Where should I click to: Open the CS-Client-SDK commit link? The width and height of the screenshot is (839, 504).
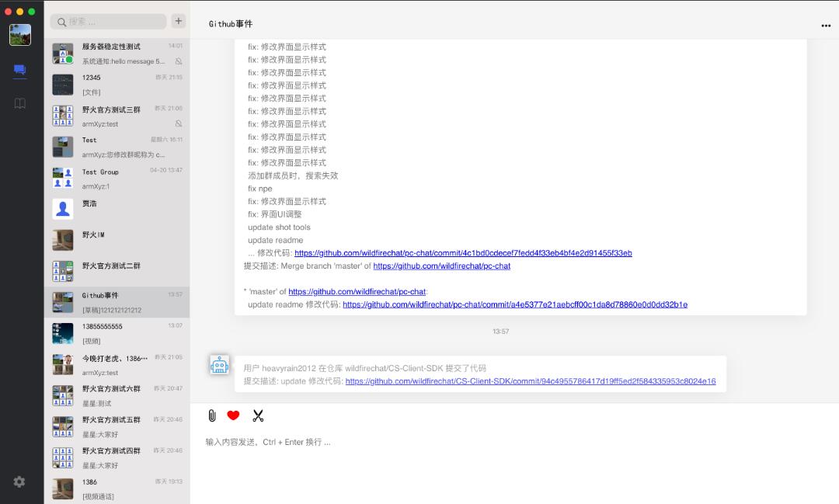coord(530,381)
